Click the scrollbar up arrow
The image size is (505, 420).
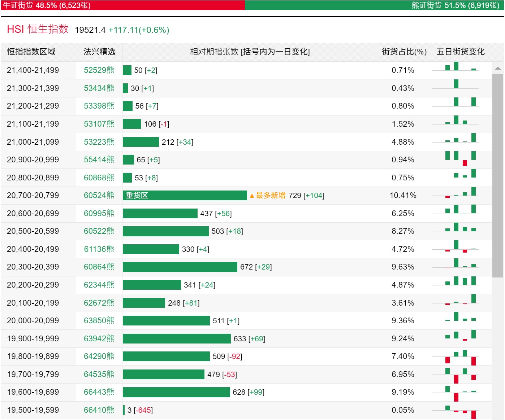(497, 68)
